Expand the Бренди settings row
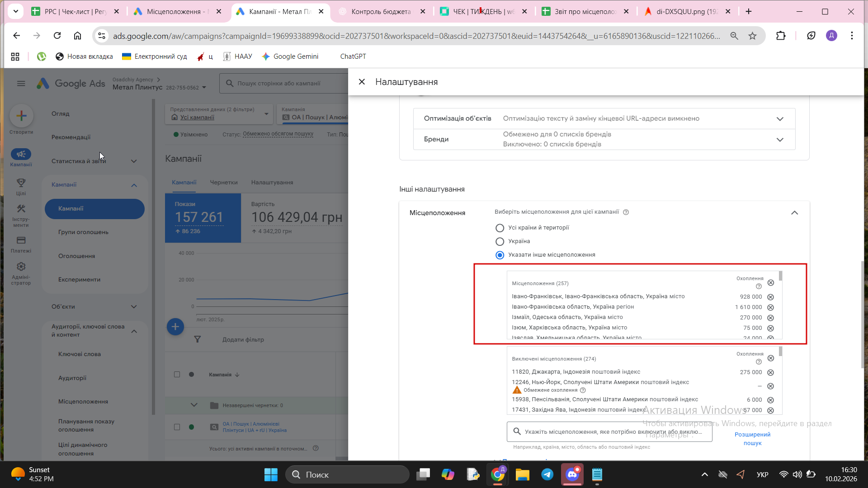Viewport: 868px width, 488px height. pyautogui.click(x=780, y=139)
